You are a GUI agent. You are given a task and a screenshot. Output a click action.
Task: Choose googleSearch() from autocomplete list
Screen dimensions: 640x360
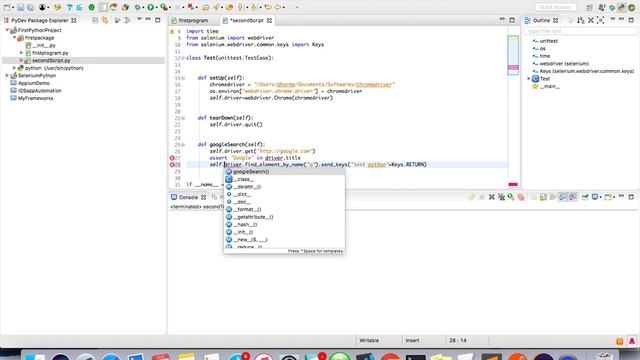(284, 172)
